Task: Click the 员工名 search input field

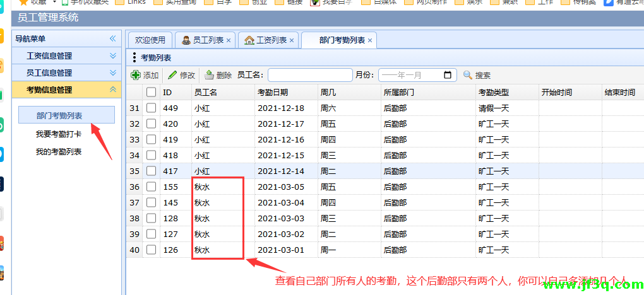Action: pos(309,75)
